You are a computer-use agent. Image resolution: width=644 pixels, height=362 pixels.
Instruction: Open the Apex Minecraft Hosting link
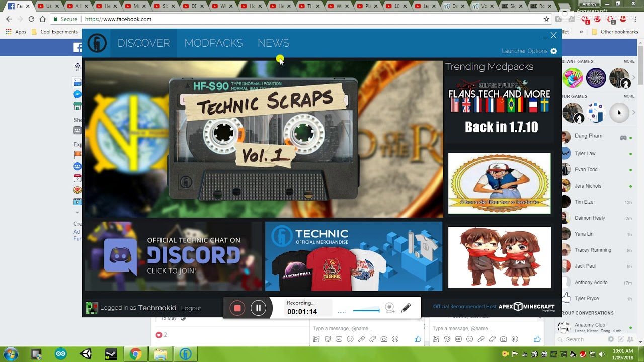point(526,307)
